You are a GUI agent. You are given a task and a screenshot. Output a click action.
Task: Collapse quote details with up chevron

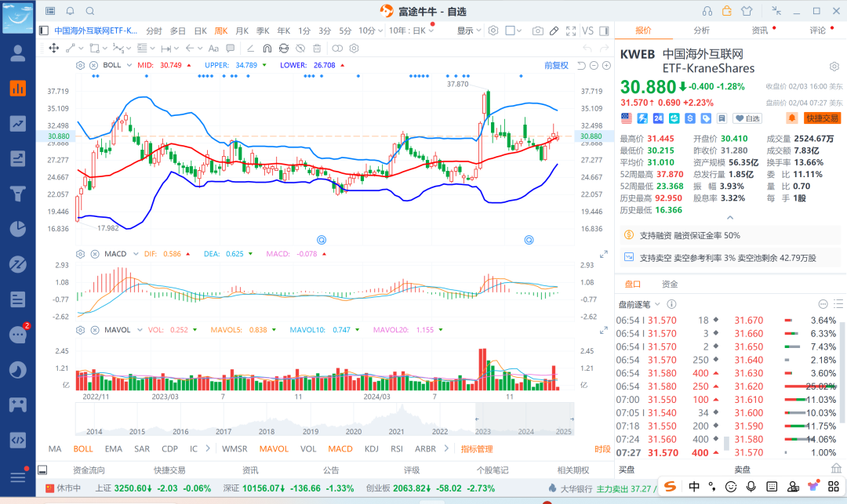click(730, 217)
